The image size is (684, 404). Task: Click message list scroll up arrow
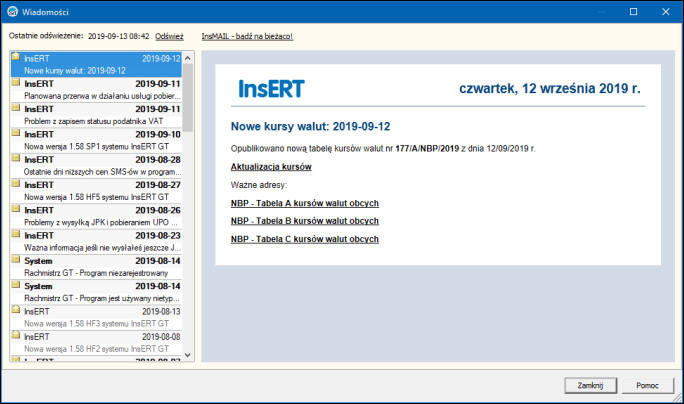188,58
